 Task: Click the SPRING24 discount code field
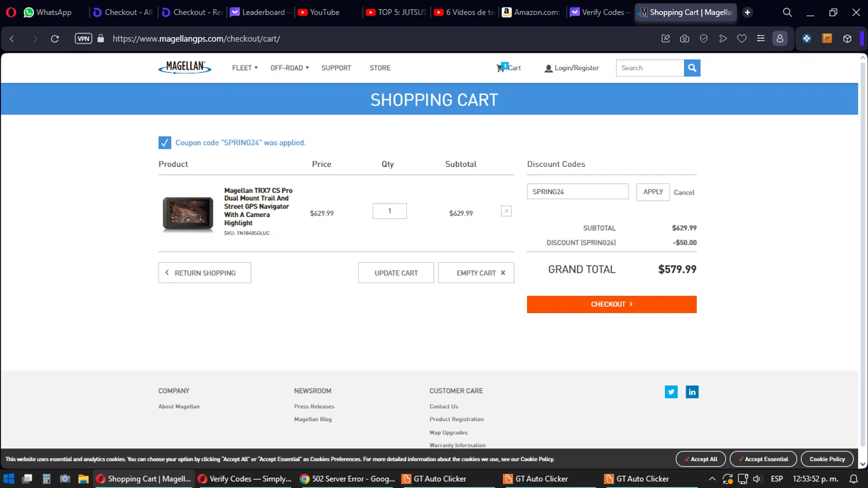pyautogui.click(x=578, y=192)
